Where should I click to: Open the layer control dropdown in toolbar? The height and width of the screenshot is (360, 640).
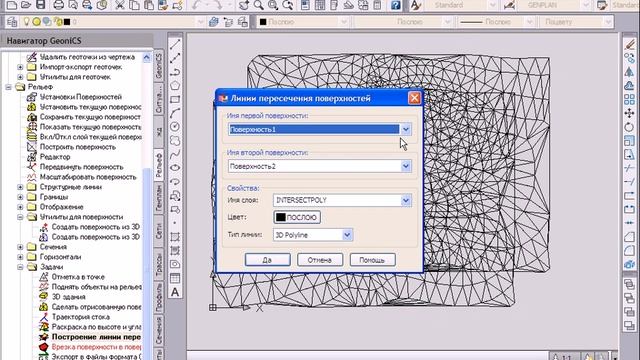tap(200, 22)
